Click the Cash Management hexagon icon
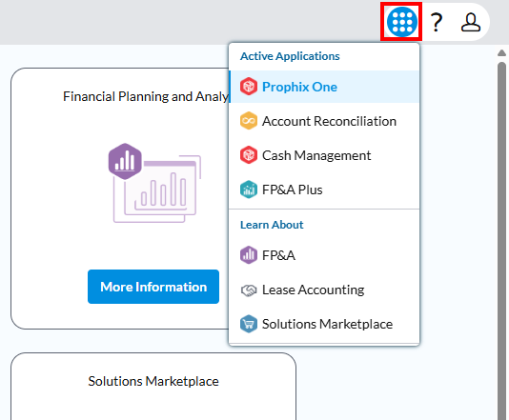 (249, 155)
